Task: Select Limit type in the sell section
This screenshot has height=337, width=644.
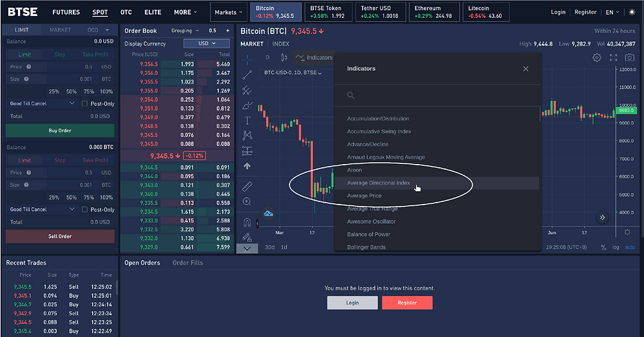Action: point(24,160)
